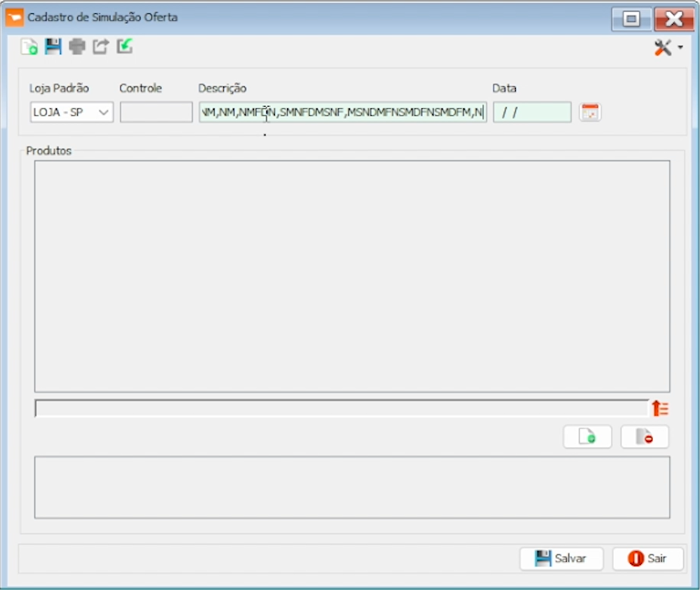
Task: Open the wrench tools icon
Action: pyautogui.click(x=663, y=48)
